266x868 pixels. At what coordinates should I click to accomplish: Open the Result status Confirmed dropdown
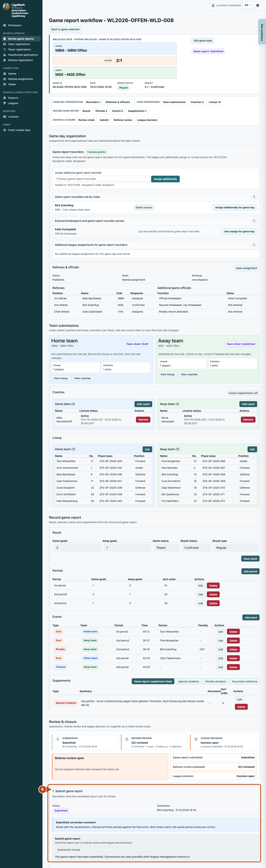point(197,547)
